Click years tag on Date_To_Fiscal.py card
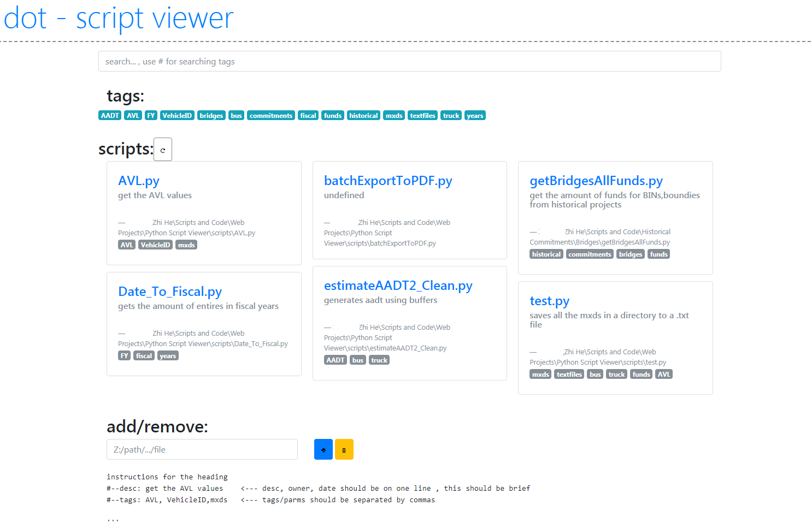The width and height of the screenshot is (812, 523). pos(168,356)
